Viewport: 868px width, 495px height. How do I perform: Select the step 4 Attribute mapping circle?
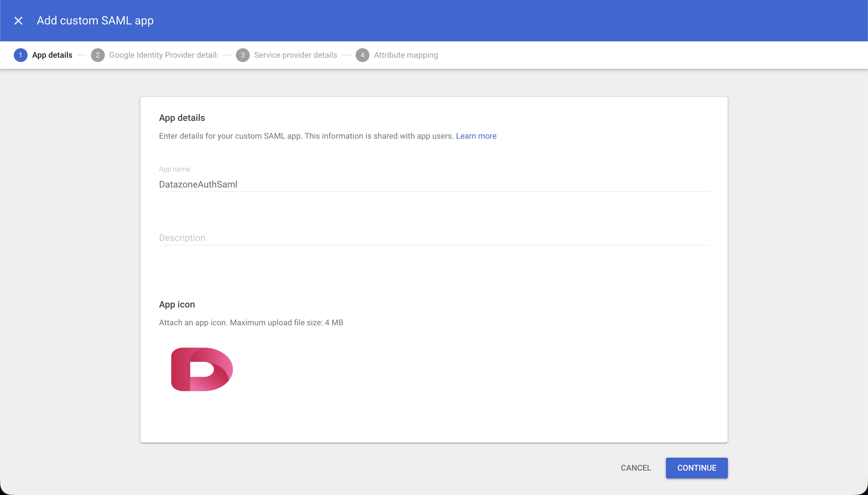tap(362, 55)
